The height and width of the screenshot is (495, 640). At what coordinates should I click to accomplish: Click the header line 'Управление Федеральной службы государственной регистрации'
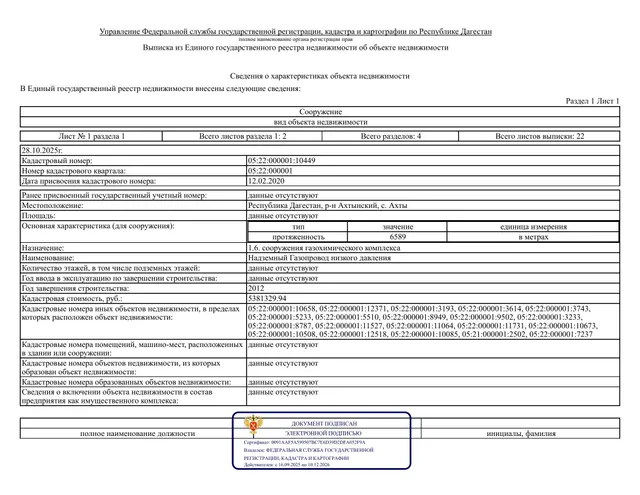[x=296, y=31]
